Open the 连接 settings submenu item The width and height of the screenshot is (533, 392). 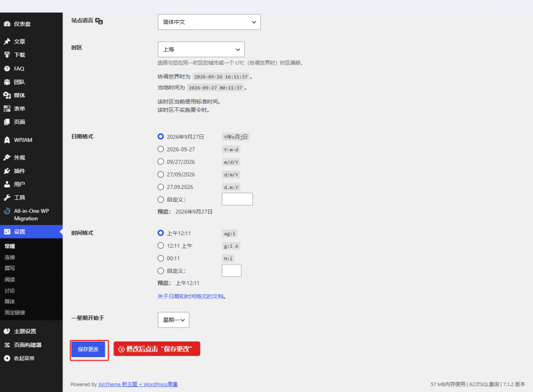10,257
